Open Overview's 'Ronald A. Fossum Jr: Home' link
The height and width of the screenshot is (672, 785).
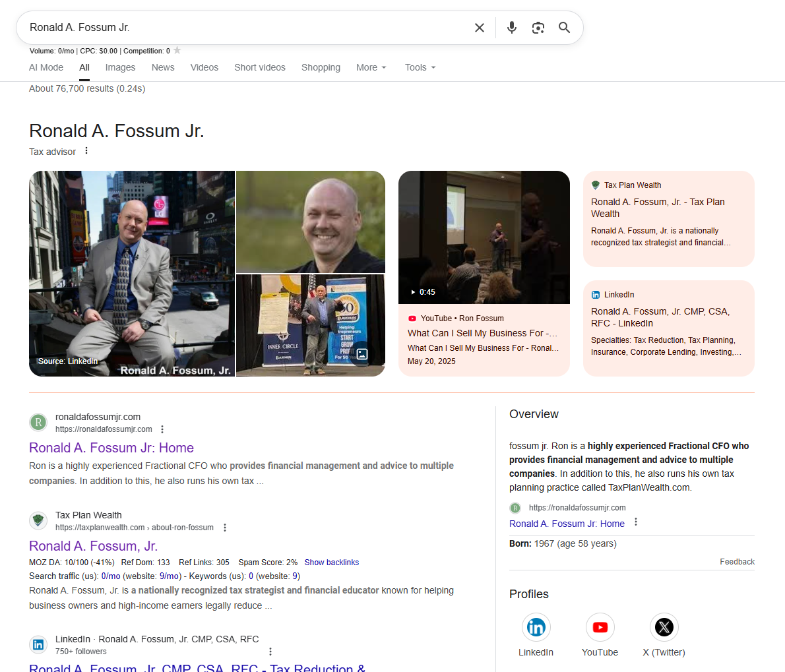[567, 524]
